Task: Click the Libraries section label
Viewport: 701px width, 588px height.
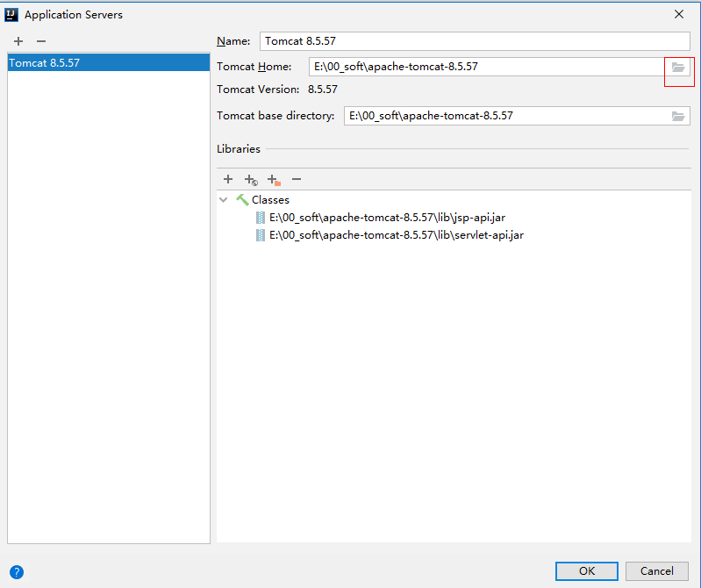Action: tap(239, 149)
